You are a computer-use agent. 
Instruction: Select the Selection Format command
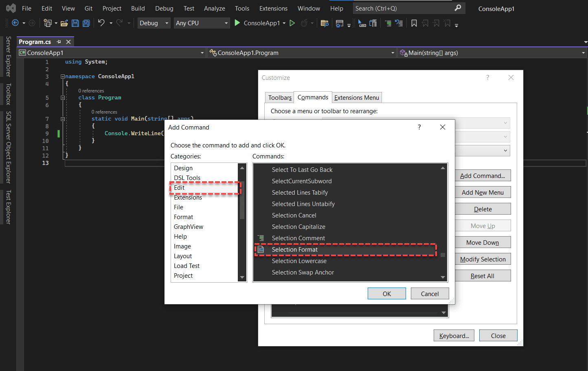(346, 250)
